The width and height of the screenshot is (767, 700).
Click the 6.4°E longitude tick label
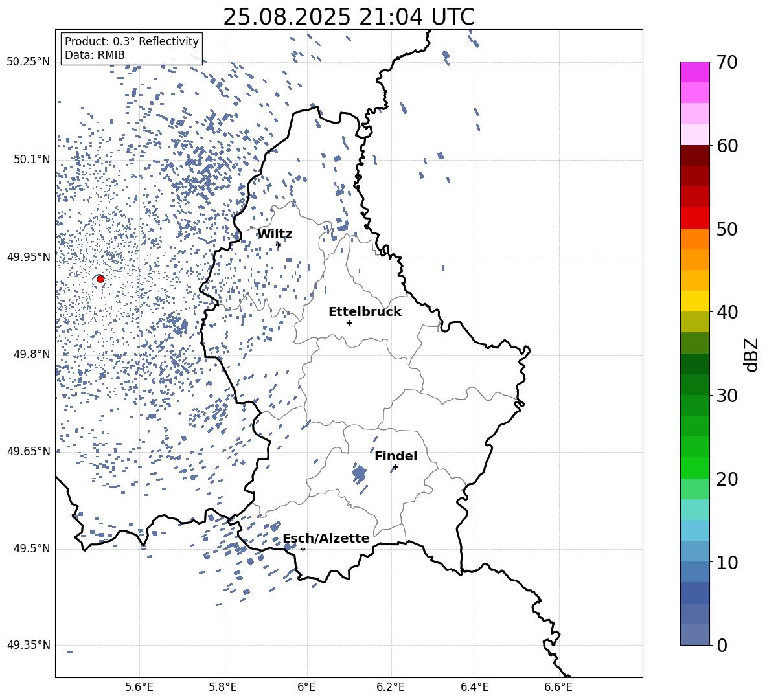[x=474, y=687]
